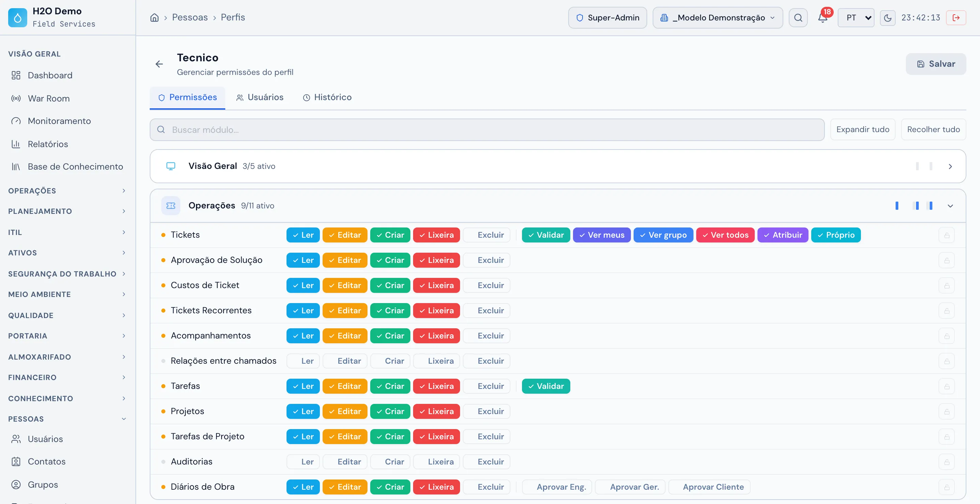Enable Criar permission for Auditorias
Image resolution: width=980 pixels, height=504 pixels.
coord(390,462)
